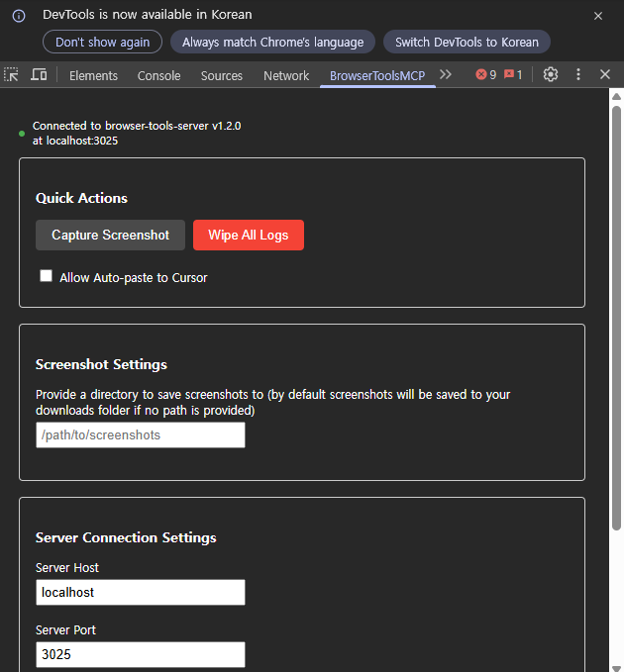Screen dimensions: 624x672
Task: Click the Allow Auto-paste to Cursor label
Action: click(134, 278)
